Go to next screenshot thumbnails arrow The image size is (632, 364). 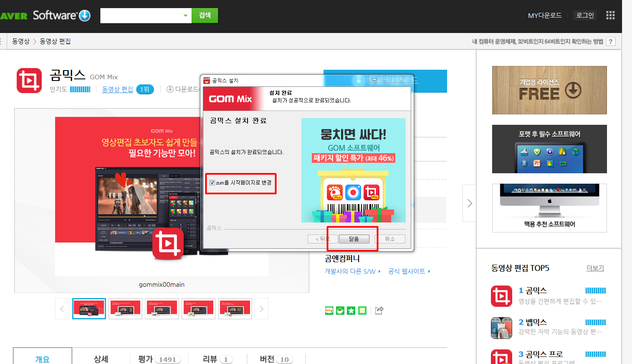(x=261, y=309)
